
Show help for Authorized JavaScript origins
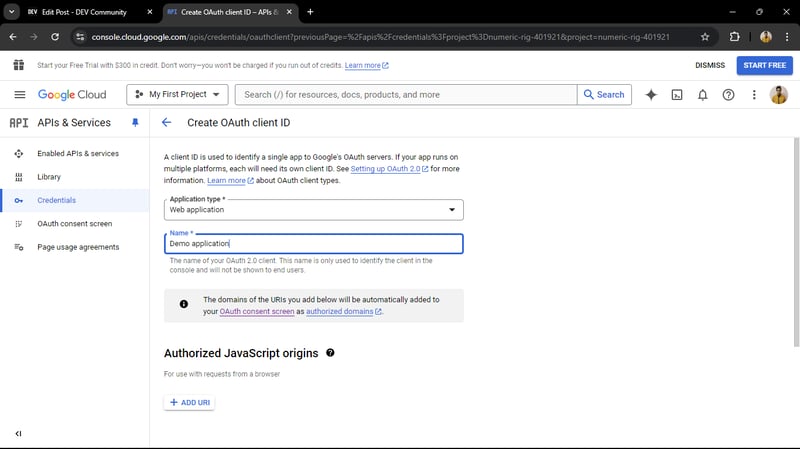(330, 353)
